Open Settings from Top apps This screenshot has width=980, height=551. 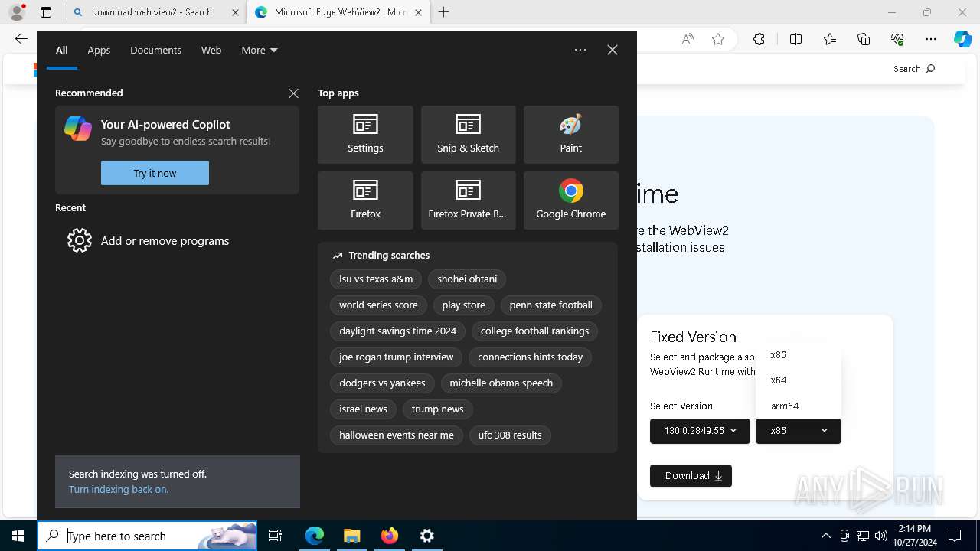(x=365, y=135)
